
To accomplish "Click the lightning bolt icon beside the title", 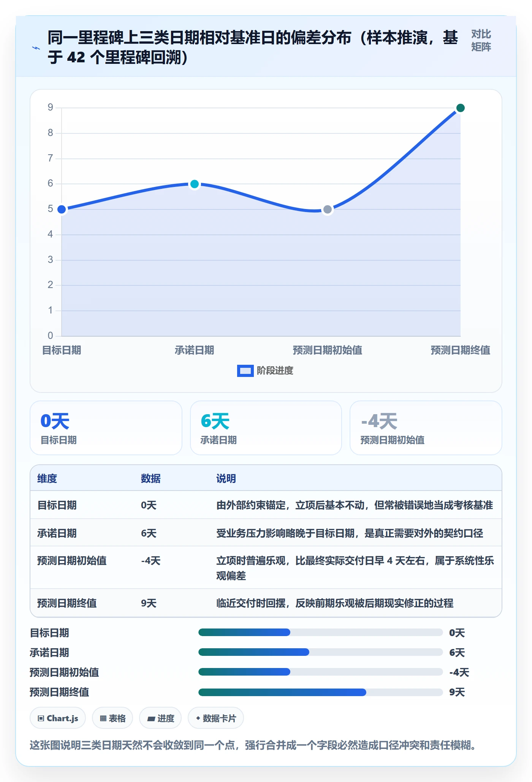I will 36,48.
